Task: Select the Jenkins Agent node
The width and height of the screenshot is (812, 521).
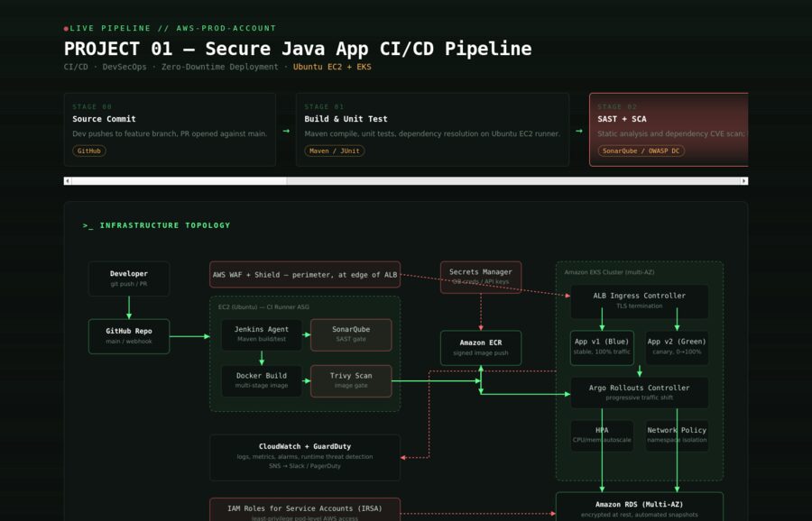Action: pyautogui.click(x=262, y=334)
